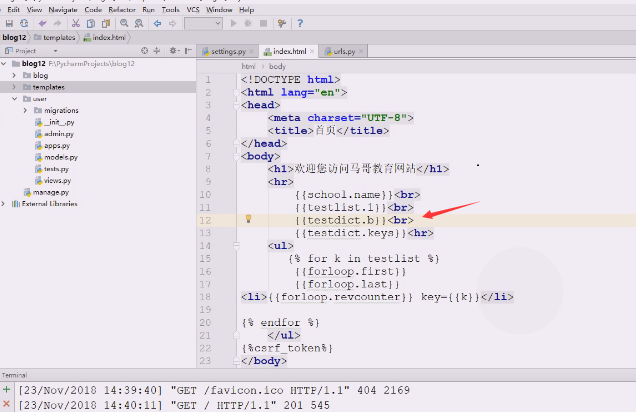Image resolution: width=636 pixels, height=412 pixels.
Task: Click the Undo arrow icon
Action: [43, 24]
